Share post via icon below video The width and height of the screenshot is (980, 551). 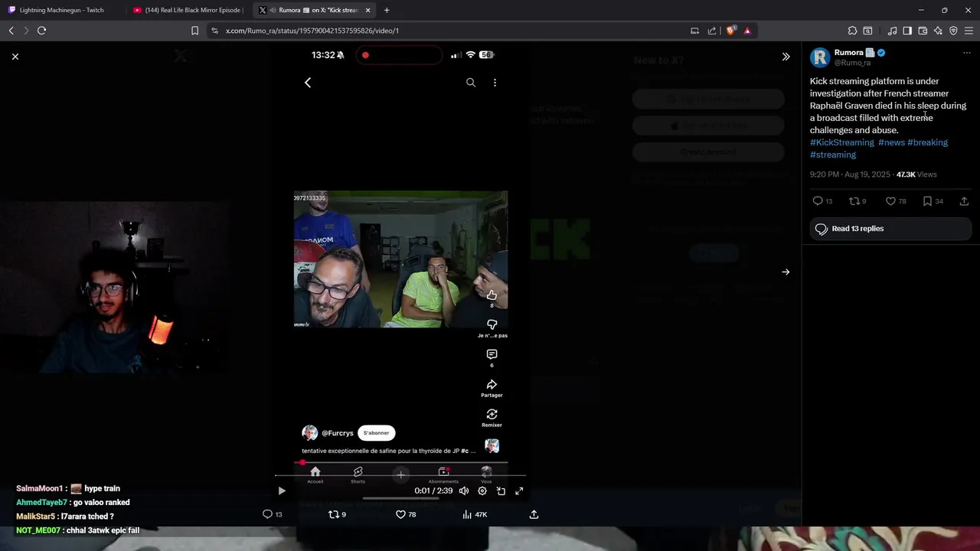(x=534, y=514)
